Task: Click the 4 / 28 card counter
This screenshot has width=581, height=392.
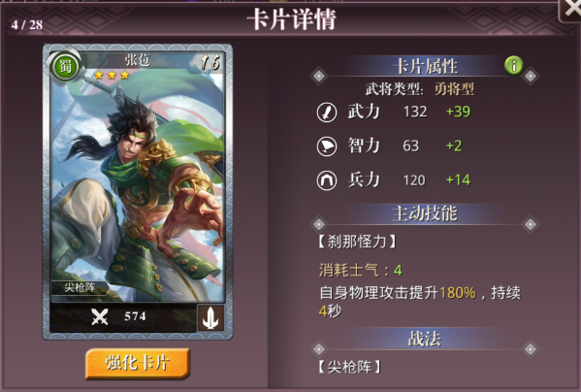Action: click(x=27, y=25)
